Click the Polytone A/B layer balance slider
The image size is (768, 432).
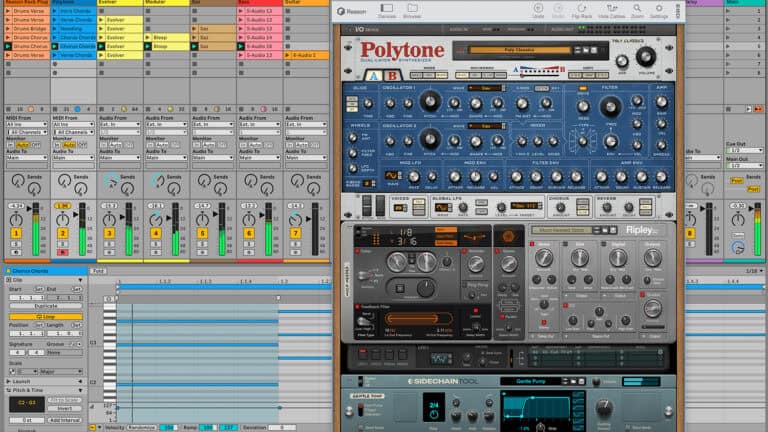(x=539, y=73)
